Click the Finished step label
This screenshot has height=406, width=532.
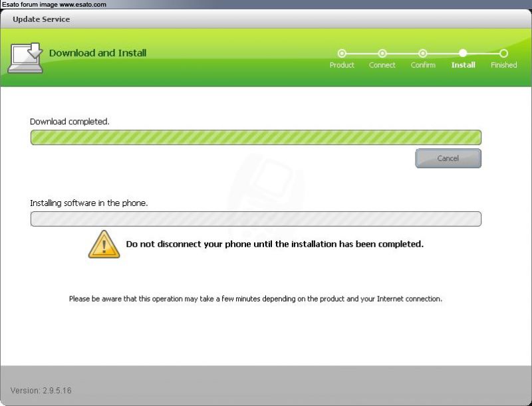tap(504, 65)
